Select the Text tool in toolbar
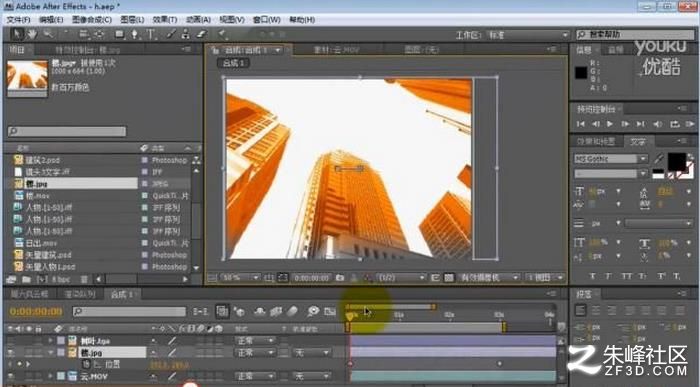 click(x=150, y=34)
